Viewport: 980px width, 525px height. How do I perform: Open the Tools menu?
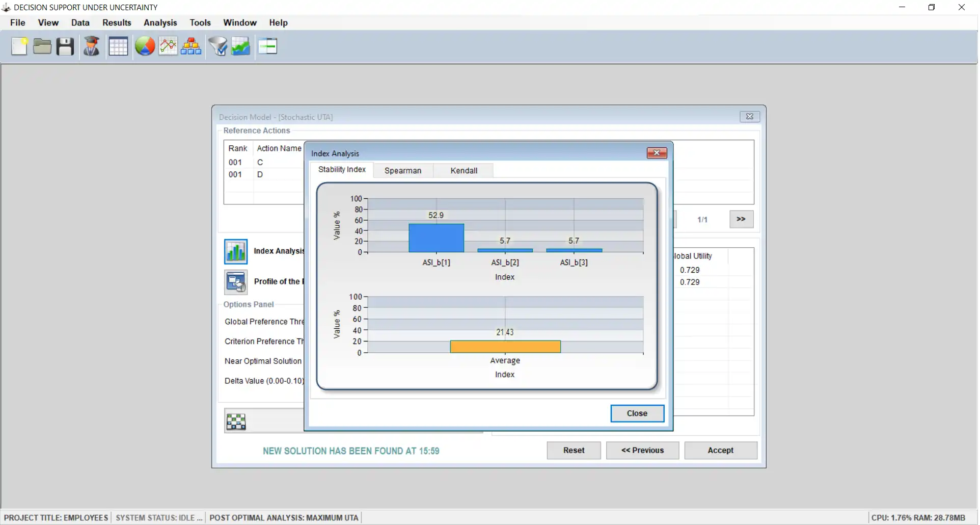click(x=200, y=22)
